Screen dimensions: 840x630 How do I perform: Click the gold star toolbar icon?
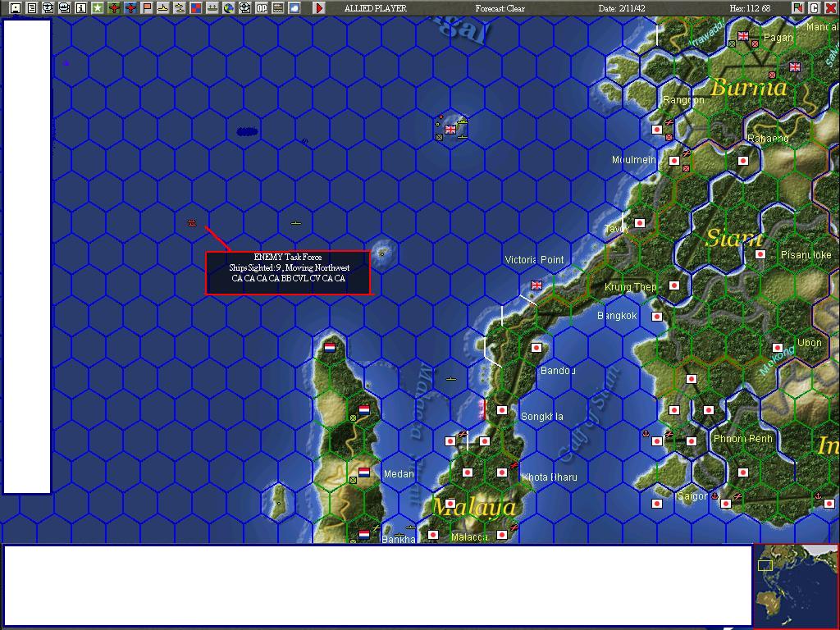pos(98,8)
